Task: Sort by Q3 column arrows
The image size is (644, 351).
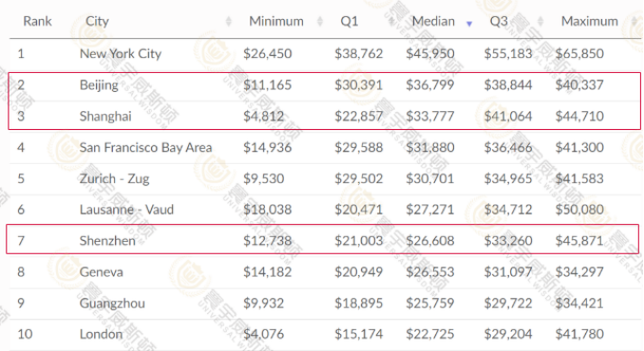Action: (540, 21)
